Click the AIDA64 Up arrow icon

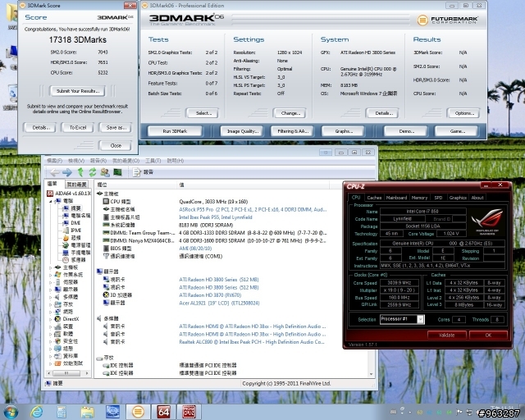click(80, 172)
